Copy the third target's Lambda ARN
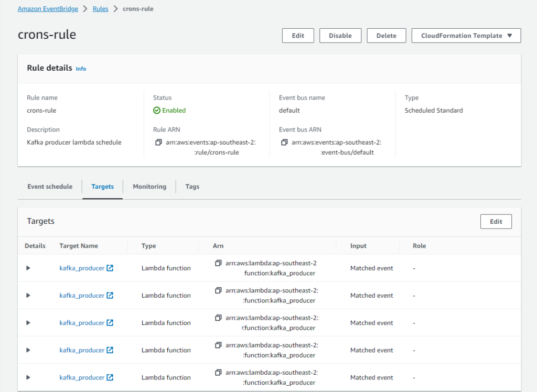Image resolution: width=537 pixels, height=392 pixels. point(218,317)
